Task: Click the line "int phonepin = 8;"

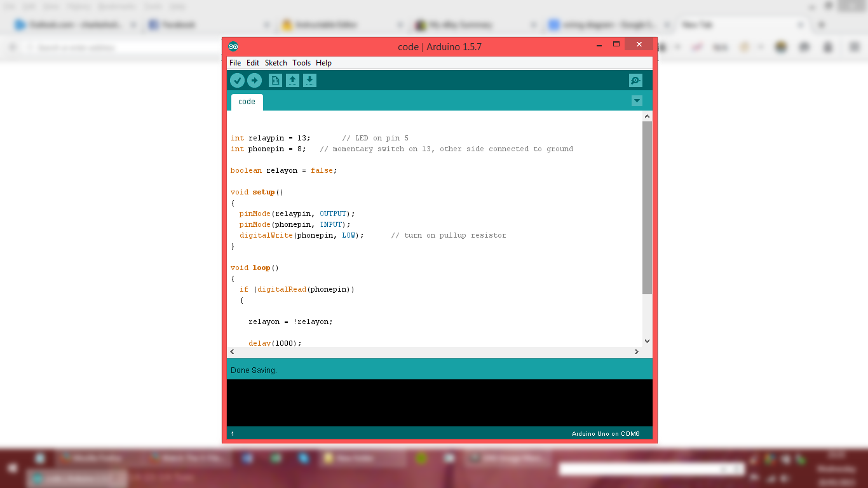Action: pyautogui.click(x=268, y=149)
